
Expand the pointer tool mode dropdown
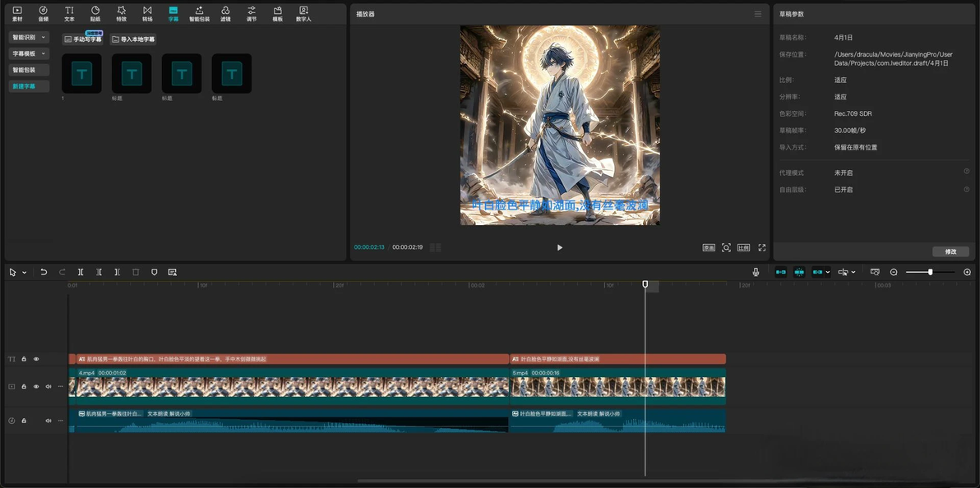25,273
